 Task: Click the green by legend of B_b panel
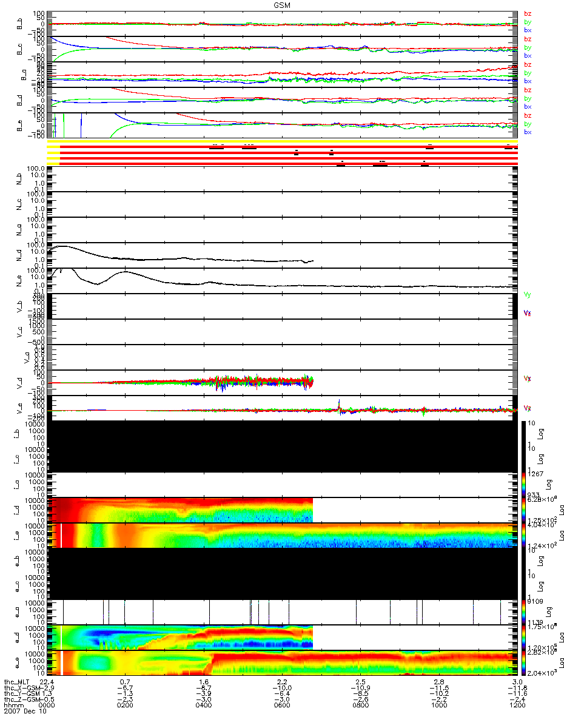tap(528, 22)
